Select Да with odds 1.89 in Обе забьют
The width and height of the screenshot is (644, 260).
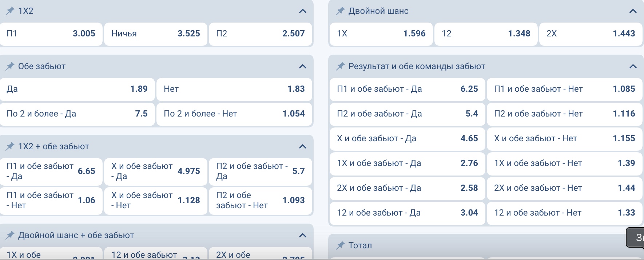[x=77, y=89]
